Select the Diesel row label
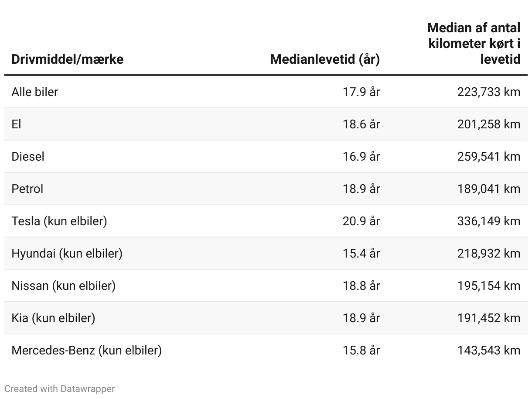 tap(28, 156)
